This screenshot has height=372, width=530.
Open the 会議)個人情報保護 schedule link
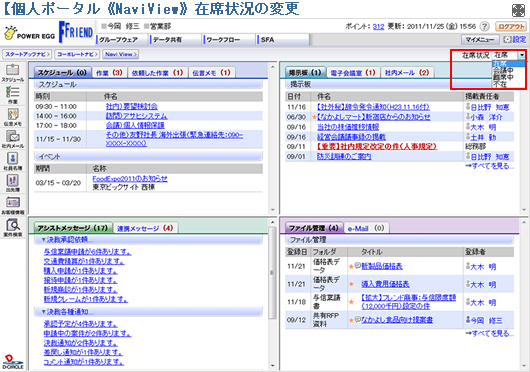pyautogui.click(x=135, y=125)
